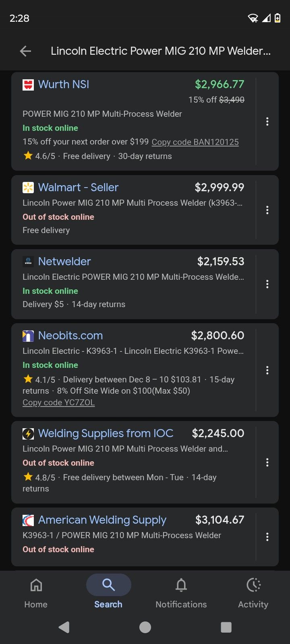
Task: Go to the Home tab
Action: pos(36,592)
